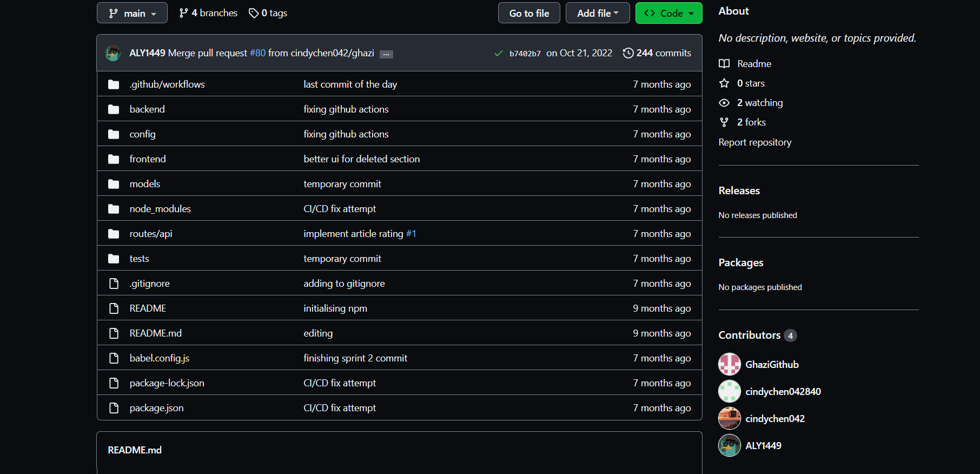Open the 0 tags link
This screenshot has height=474, width=980.
tap(268, 13)
